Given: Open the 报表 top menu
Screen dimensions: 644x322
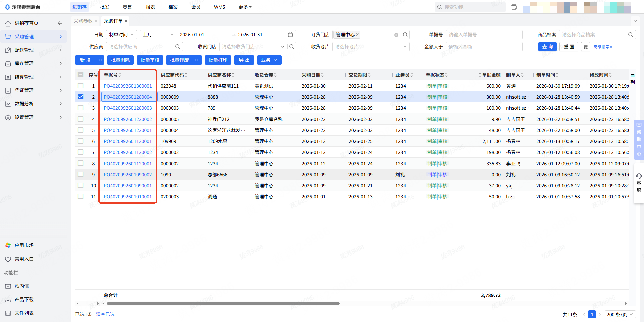Looking at the screenshot, I should point(150,7).
